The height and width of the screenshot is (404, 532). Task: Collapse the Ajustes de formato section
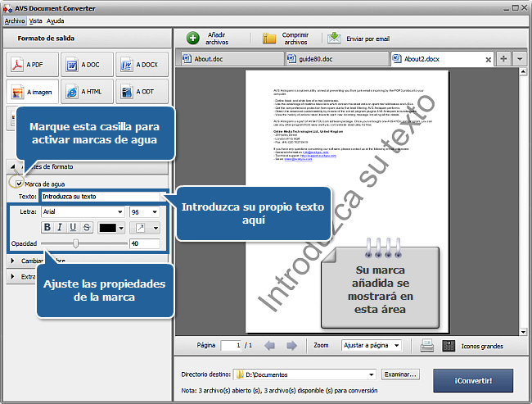(x=12, y=166)
